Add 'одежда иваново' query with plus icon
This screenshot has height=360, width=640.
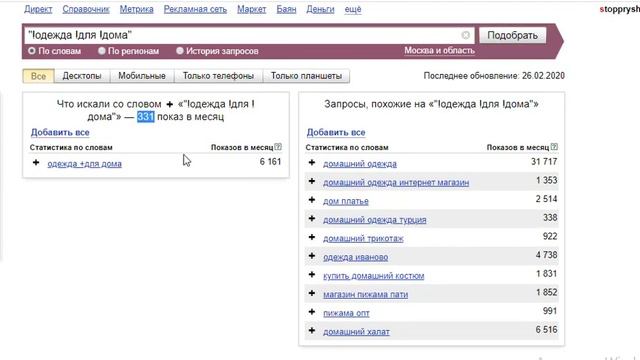point(312,256)
